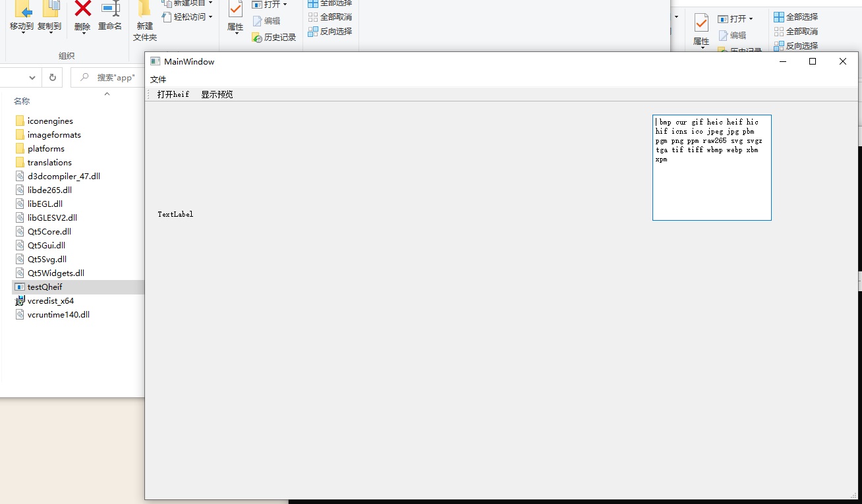Click the 编辑 (Edit) ribbon icon
The width and height of the screenshot is (862, 504).
point(269,21)
